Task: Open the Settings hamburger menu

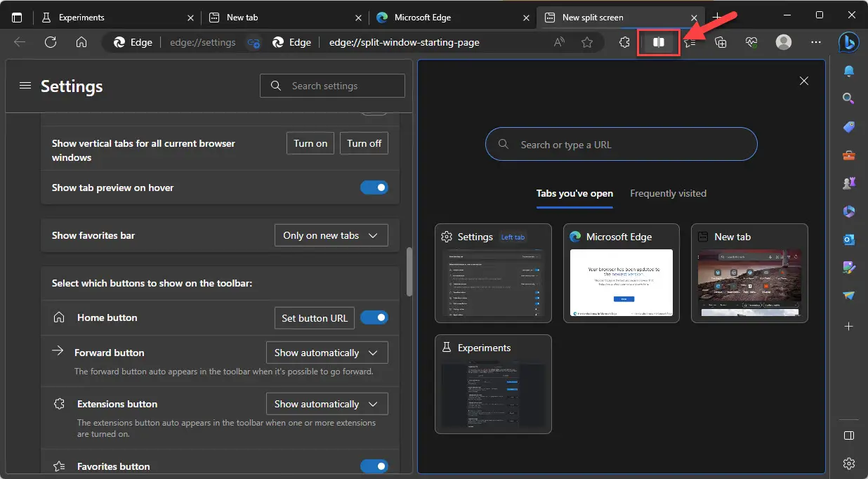Action: (25, 86)
